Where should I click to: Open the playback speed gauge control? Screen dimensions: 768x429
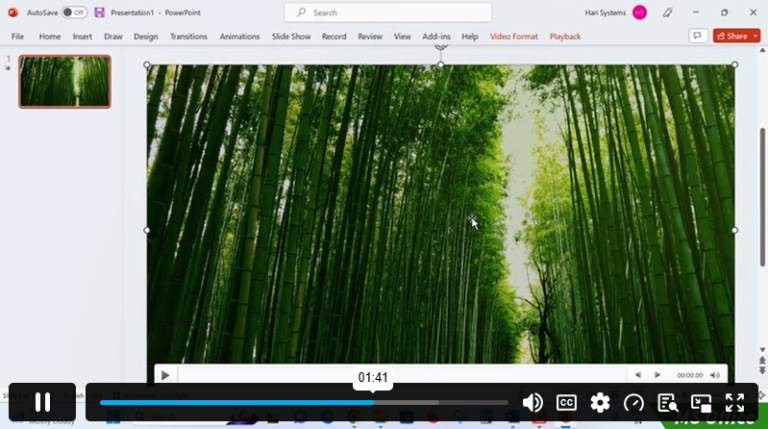[x=634, y=403]
